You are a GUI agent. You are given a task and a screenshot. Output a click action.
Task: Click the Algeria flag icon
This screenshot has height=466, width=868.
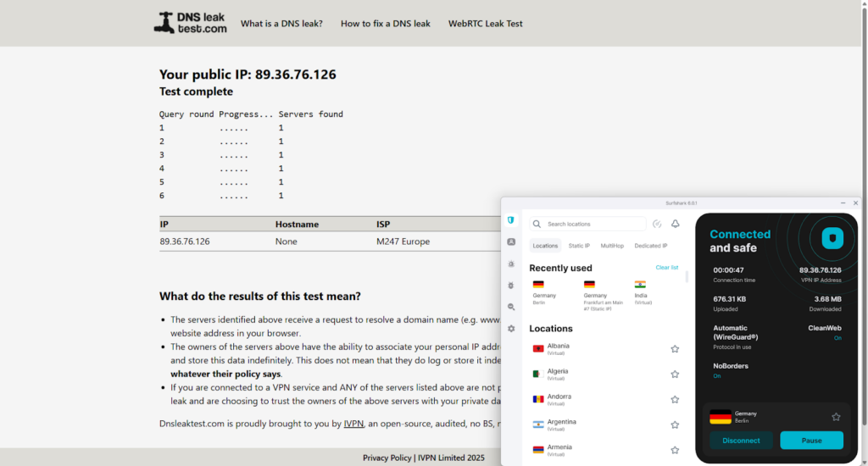(x=538, y=374)
